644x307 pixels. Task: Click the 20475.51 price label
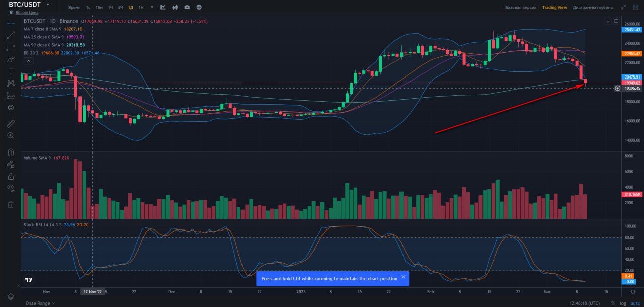coord(632,77)
